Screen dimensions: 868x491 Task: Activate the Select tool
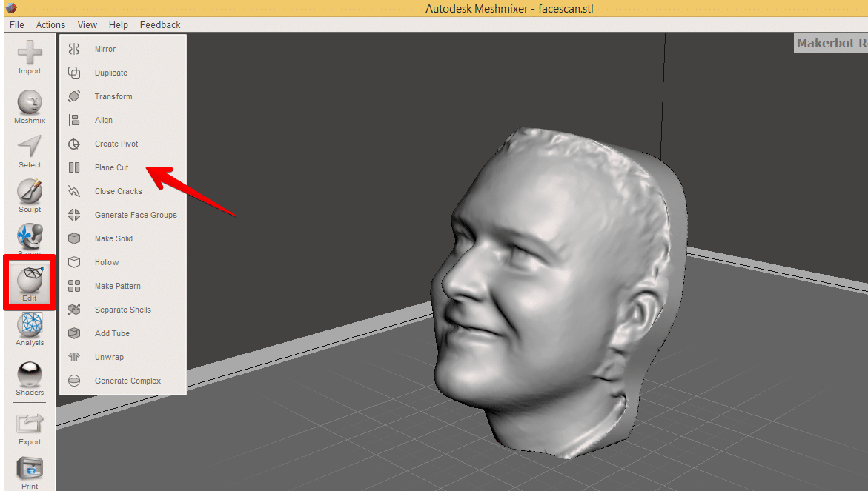point(30,152)
